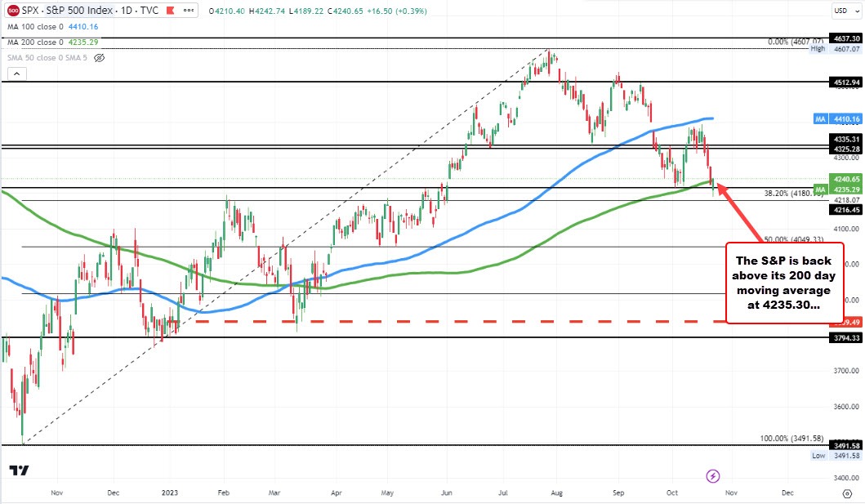Click the MA 200 value 4235.29 in the legend

click(81, 42)
